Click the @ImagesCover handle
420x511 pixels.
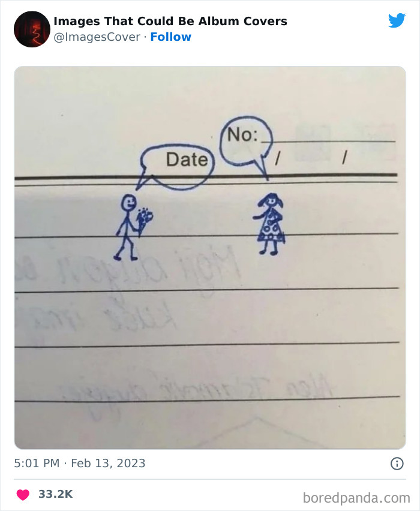pyautogui.click(x=97, y=37)
